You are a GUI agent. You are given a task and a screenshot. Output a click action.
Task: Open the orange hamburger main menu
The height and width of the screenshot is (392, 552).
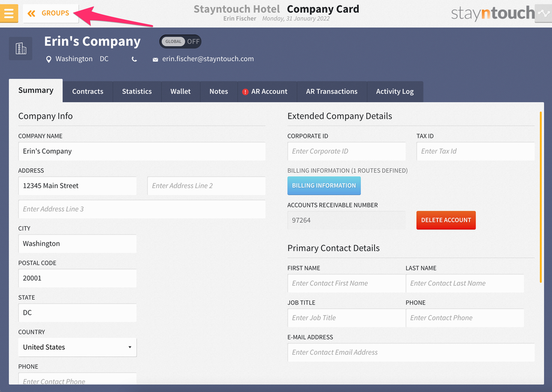pos(9,13)
